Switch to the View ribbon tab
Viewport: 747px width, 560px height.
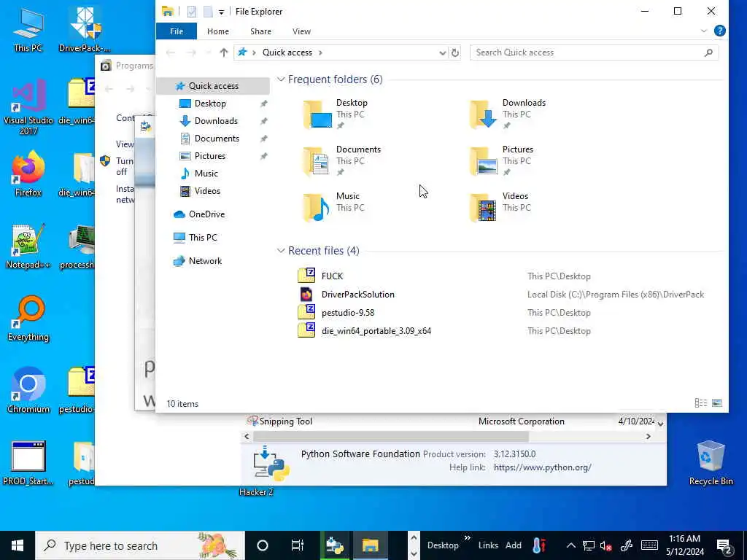point(301,31)
